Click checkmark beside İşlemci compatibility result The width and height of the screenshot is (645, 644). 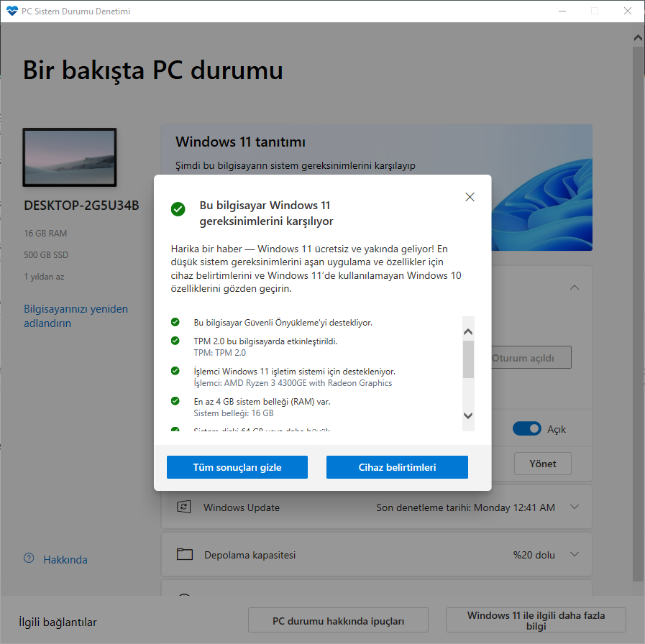[x=175, y=371]
